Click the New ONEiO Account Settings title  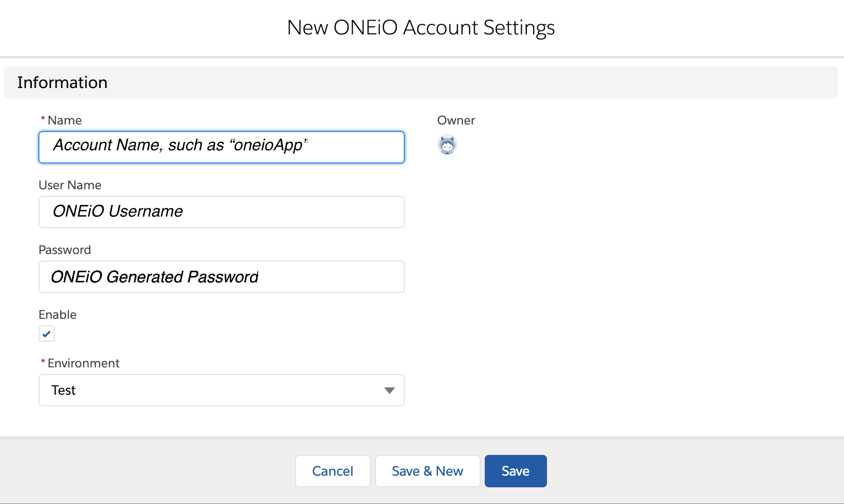[x=421, y=28]
